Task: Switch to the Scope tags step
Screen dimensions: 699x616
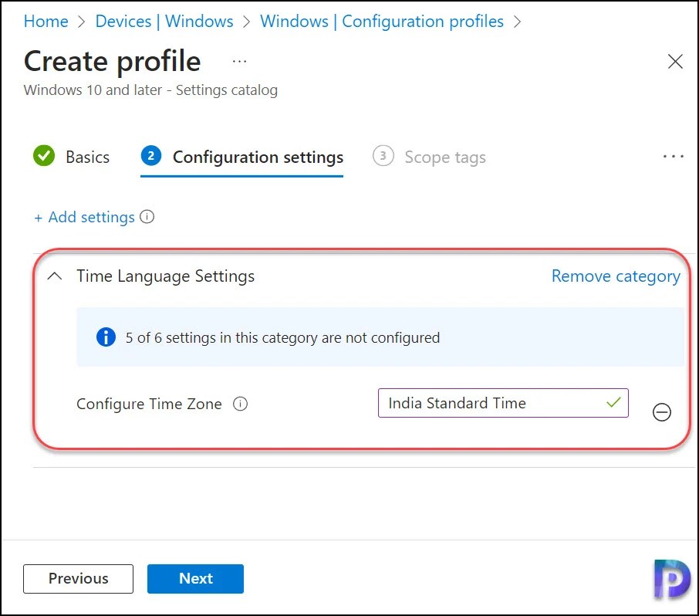Action: tap(445, 157)
